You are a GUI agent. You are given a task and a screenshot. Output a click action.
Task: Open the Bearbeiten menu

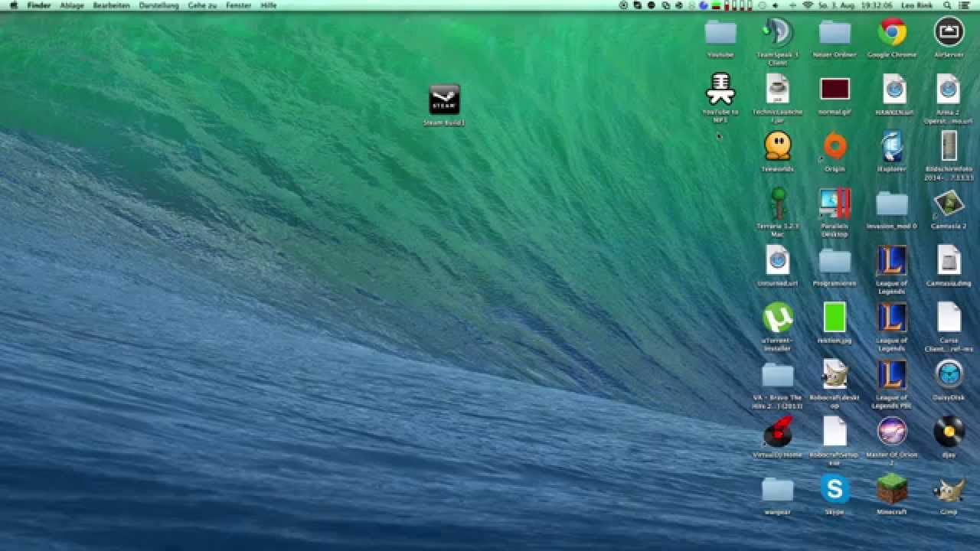[x=112, y=5]
